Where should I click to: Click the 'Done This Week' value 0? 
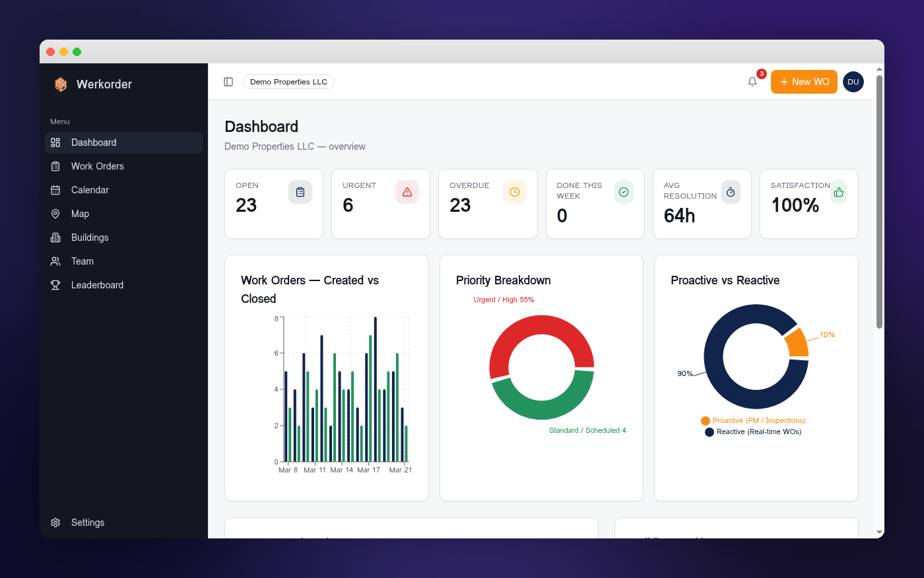pyautogui.click(x=562, y=216)
